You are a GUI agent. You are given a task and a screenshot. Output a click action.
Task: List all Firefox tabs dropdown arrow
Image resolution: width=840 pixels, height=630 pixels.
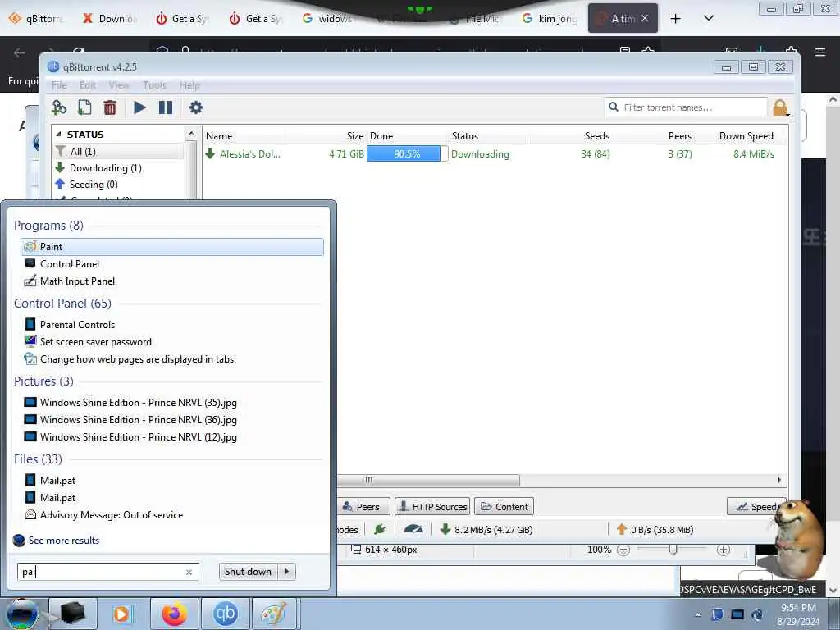(x=708, y=18)
